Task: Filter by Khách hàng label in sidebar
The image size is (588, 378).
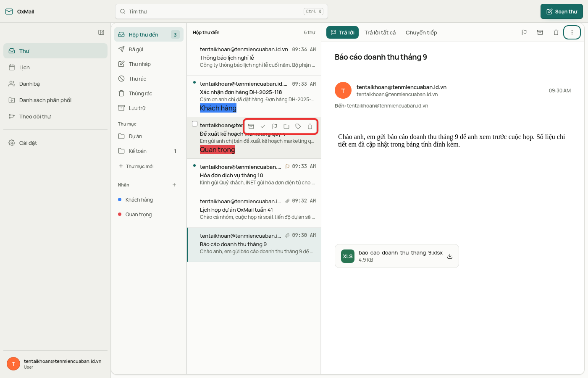Action: pyautogui.click(x=149, y=200)
